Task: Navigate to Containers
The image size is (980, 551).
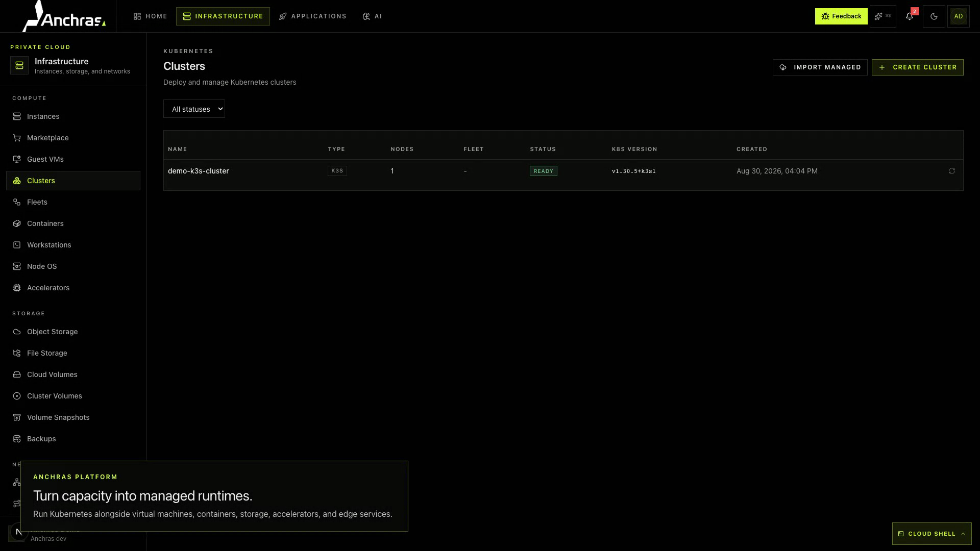Action: [x=73, y=223]
